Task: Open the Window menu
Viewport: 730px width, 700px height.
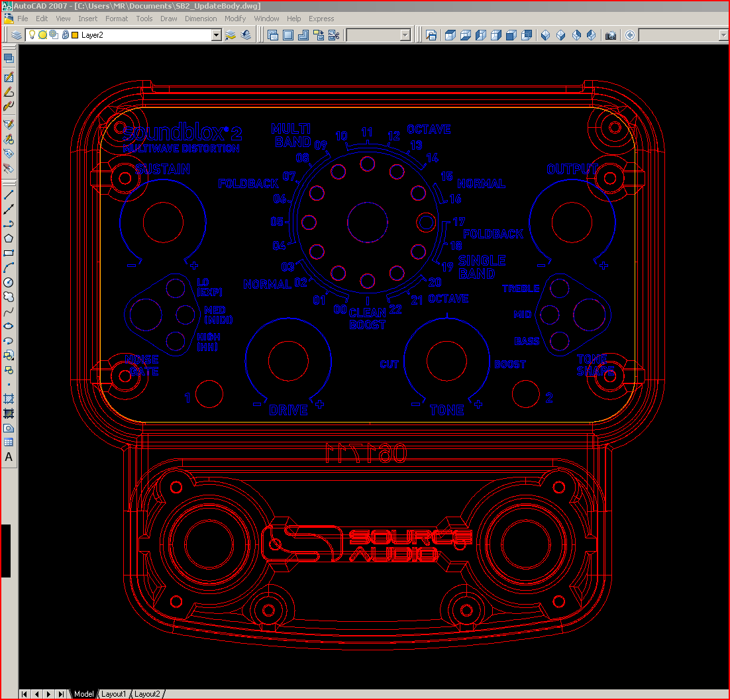Action: (x=266, y=19)
